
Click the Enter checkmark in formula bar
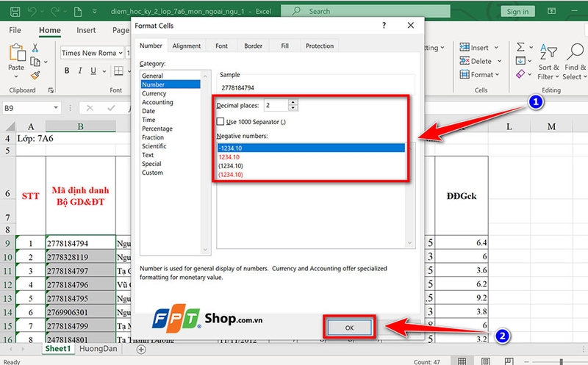coord(111,108)
